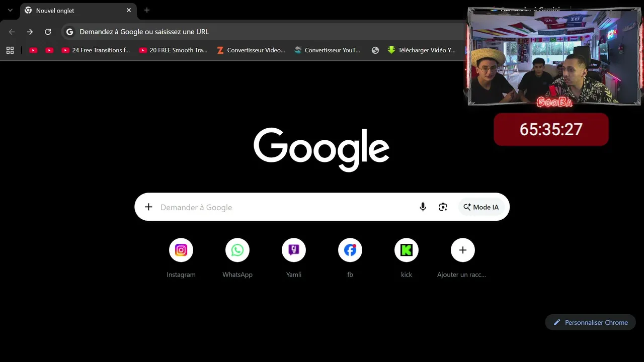This screenshot has height=362, width=644.
Task: Open a new tab with plus button
Action: coord(147,10)
